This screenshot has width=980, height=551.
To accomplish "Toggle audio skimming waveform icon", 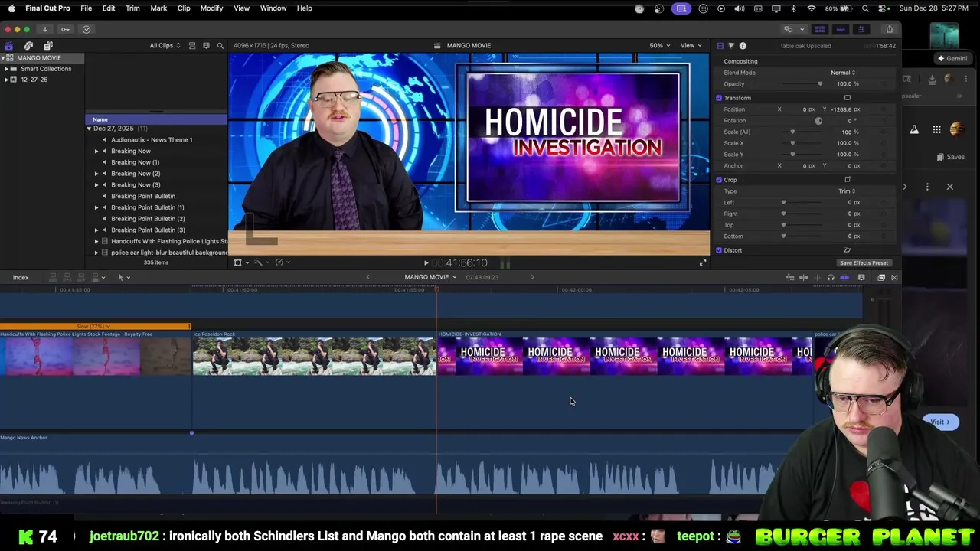I will [817, 277].
